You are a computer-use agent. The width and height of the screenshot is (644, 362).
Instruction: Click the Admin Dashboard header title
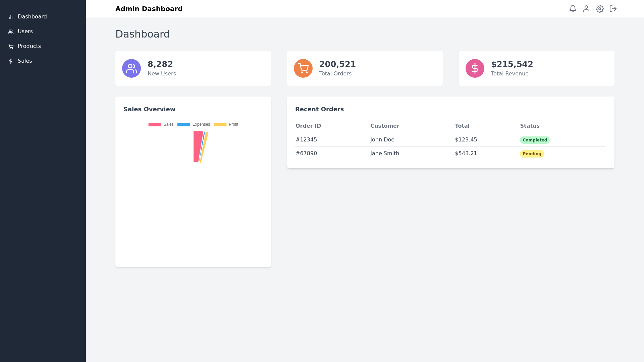click(x=149, y=9)
